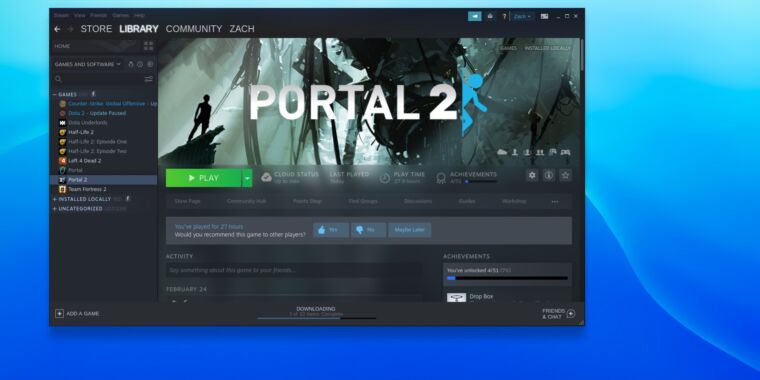Go back with the left arrow
760x380 pixels.
tap(57, 29)
